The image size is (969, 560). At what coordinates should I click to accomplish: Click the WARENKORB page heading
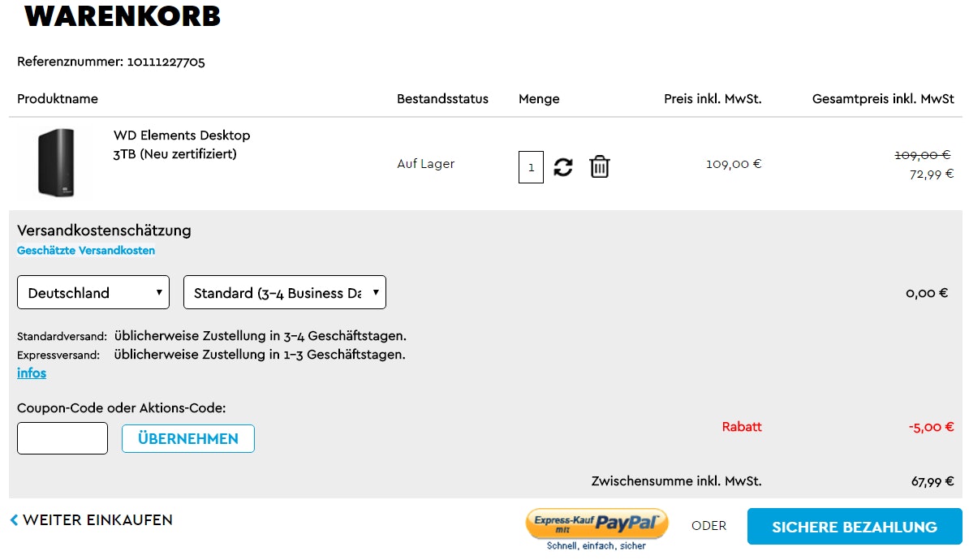click(x=123, y=16)
